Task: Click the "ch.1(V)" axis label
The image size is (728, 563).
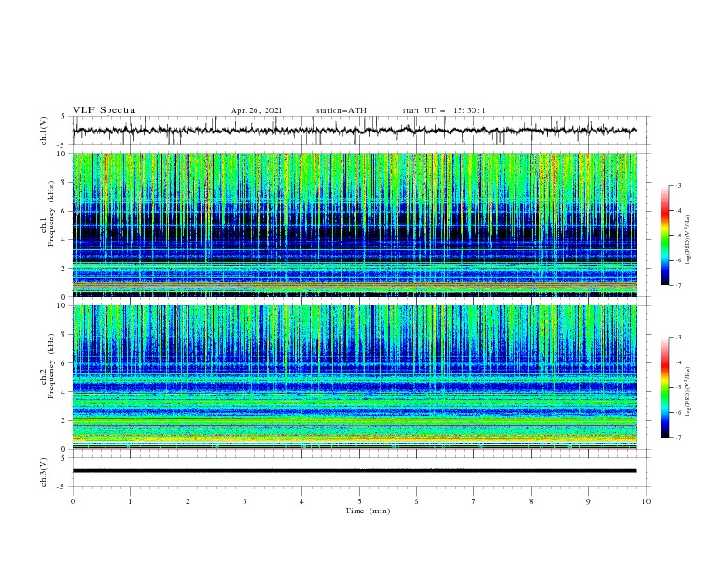Action: (44, 131)
